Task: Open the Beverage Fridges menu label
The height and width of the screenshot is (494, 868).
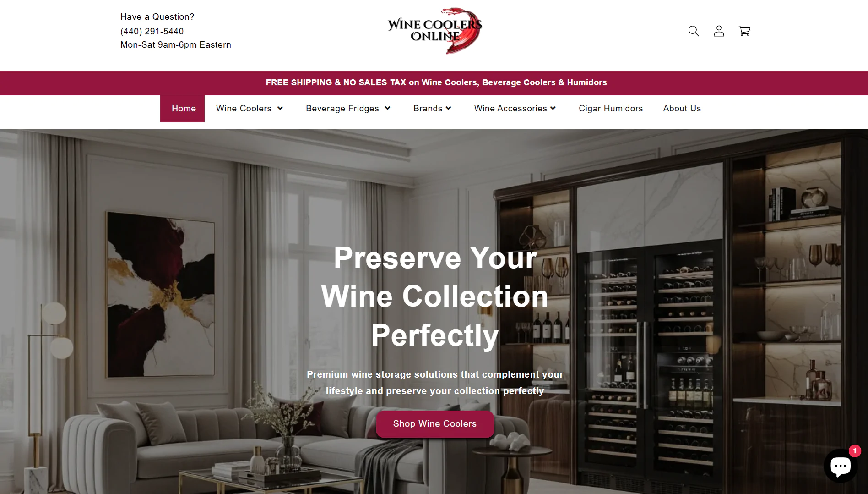Action: pos(342,109)
